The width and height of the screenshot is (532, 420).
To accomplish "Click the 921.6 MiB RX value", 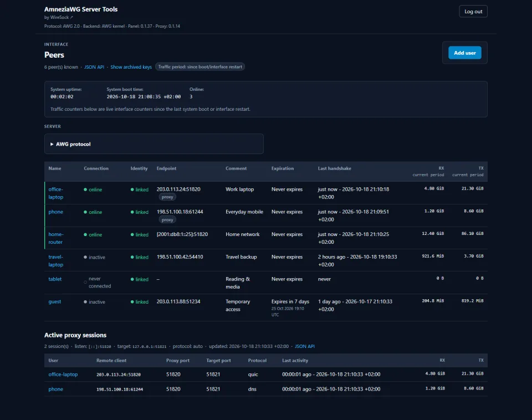I will coord(433,256).
